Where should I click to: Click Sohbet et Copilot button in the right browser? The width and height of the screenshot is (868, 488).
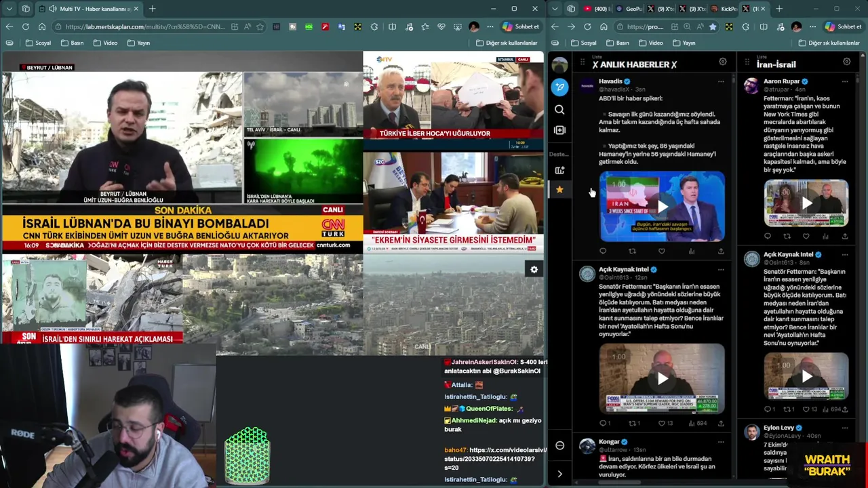tap(843, 26)
